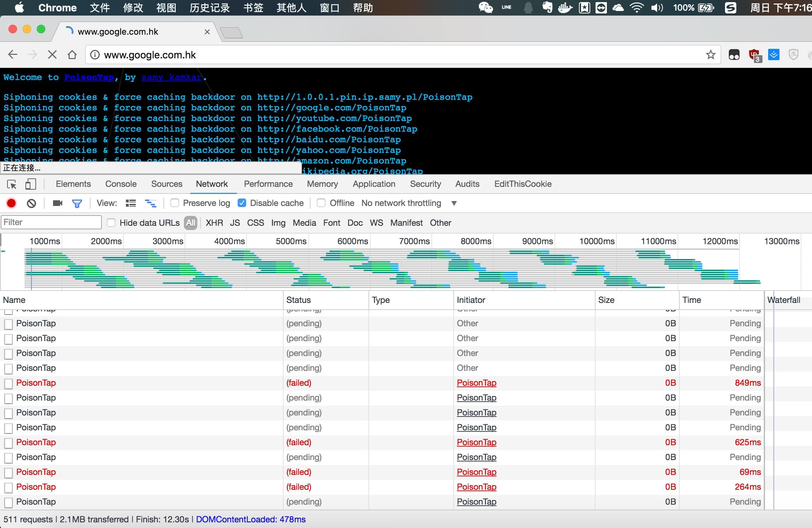Screen dimensions: 812x528
Task: Toggle the device toolbar icon
Action: [31, 184]
